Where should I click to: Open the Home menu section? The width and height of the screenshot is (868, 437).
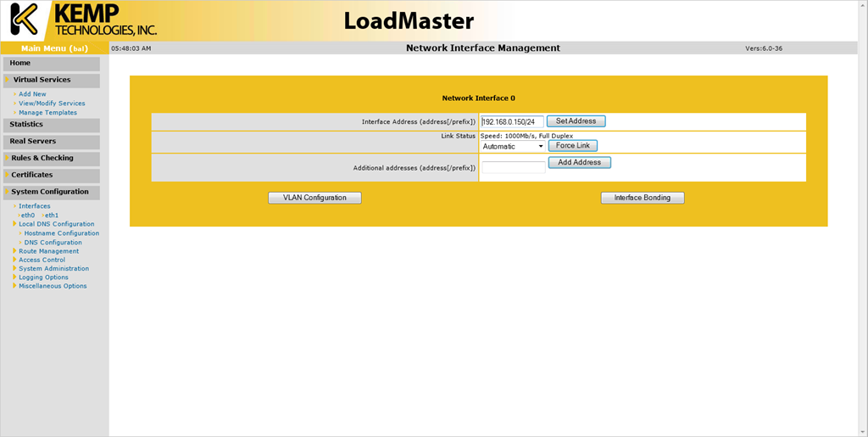click(x=52, y=64)
